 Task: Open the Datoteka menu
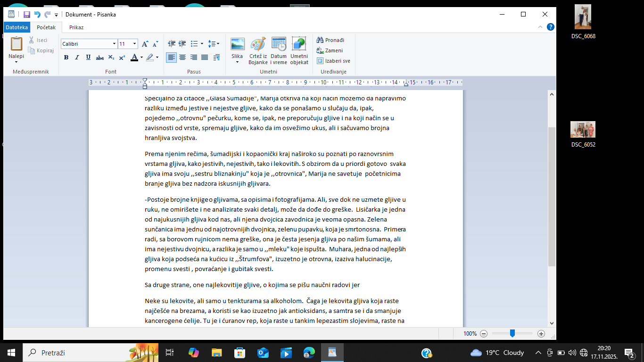(17, 27)
